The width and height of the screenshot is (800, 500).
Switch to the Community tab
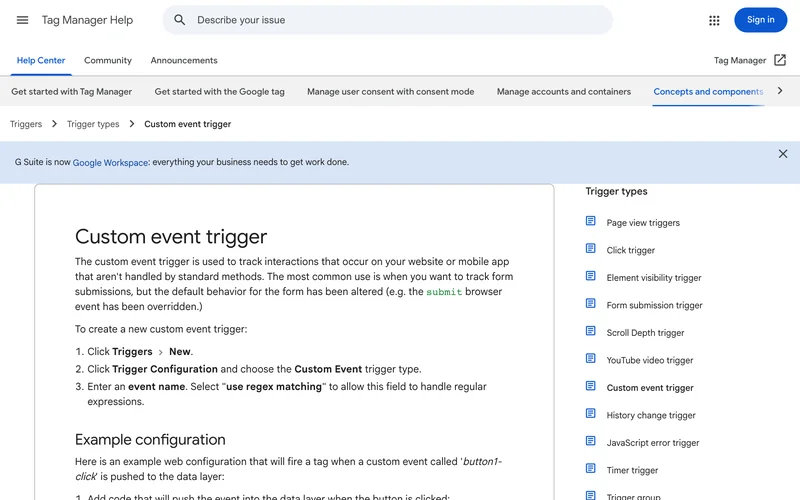coord(108,60)
